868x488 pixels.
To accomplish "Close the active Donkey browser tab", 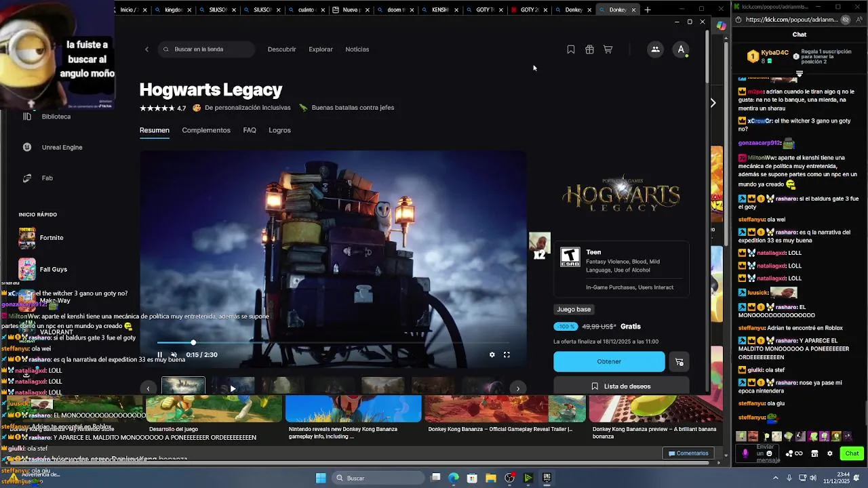I will (633, 9).
